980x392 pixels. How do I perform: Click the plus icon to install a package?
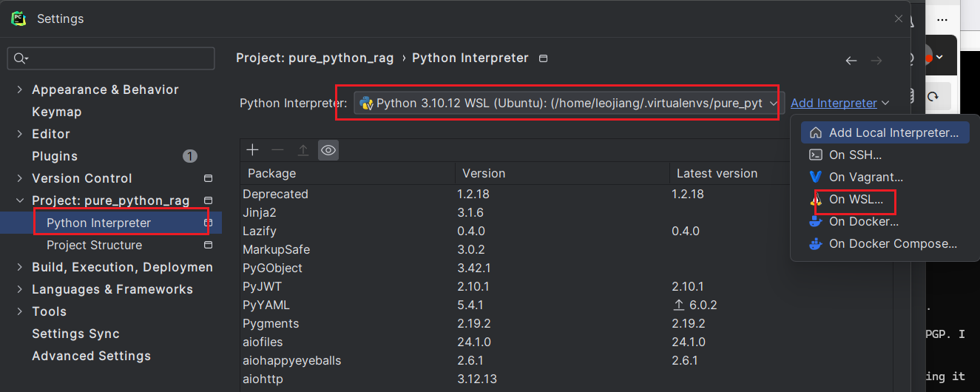[x=253, y=150]
